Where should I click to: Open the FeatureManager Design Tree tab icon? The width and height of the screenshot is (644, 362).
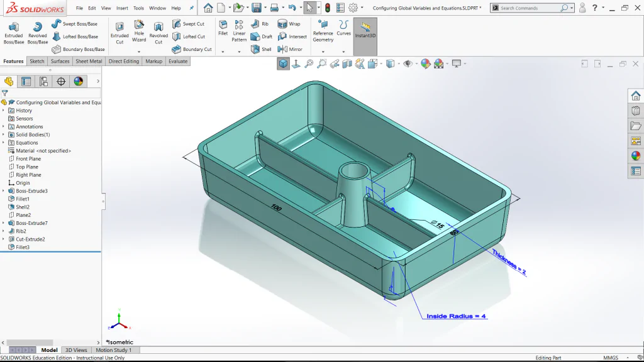[9, 81]
